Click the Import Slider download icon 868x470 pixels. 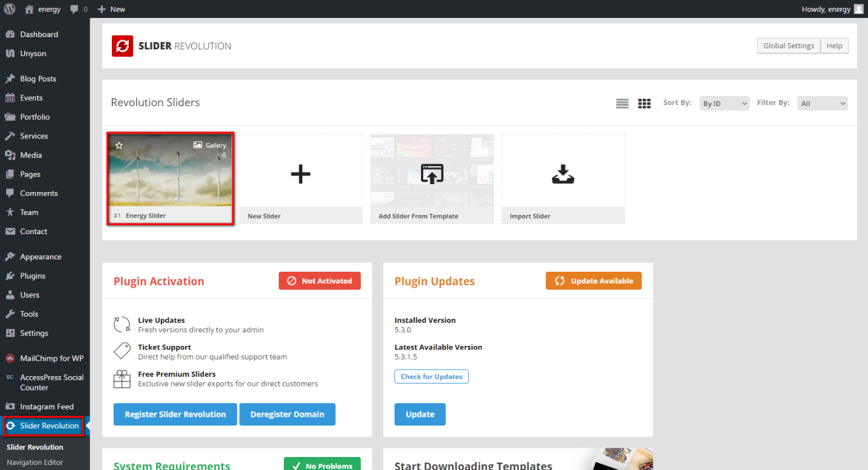click(x=563, y=175)
